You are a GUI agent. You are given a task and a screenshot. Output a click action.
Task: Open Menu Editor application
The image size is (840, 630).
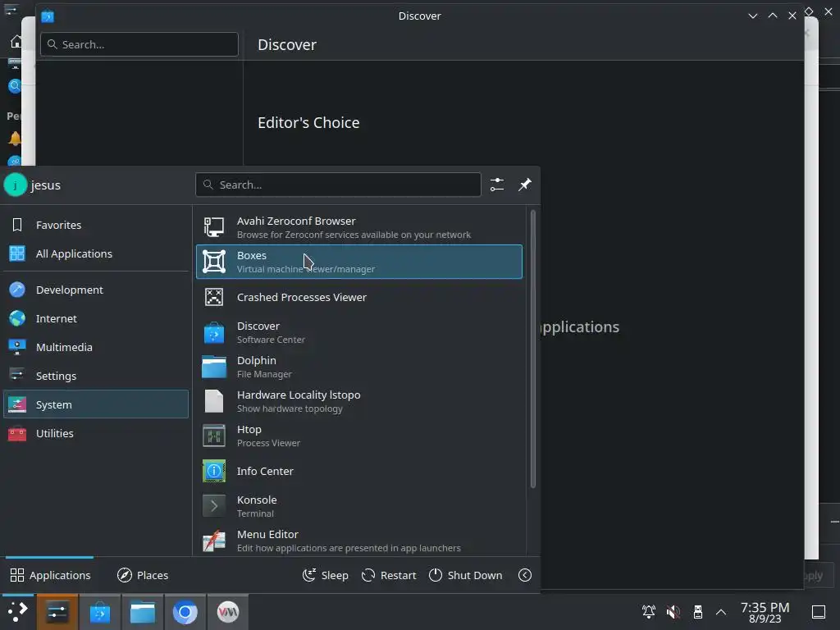359,541
